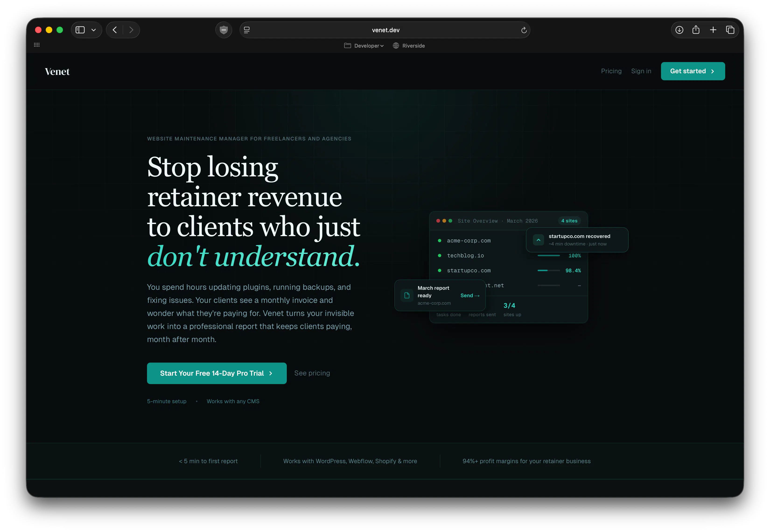Open the Pricing page link
The image size is (770, 532).
tap(611, 71)
